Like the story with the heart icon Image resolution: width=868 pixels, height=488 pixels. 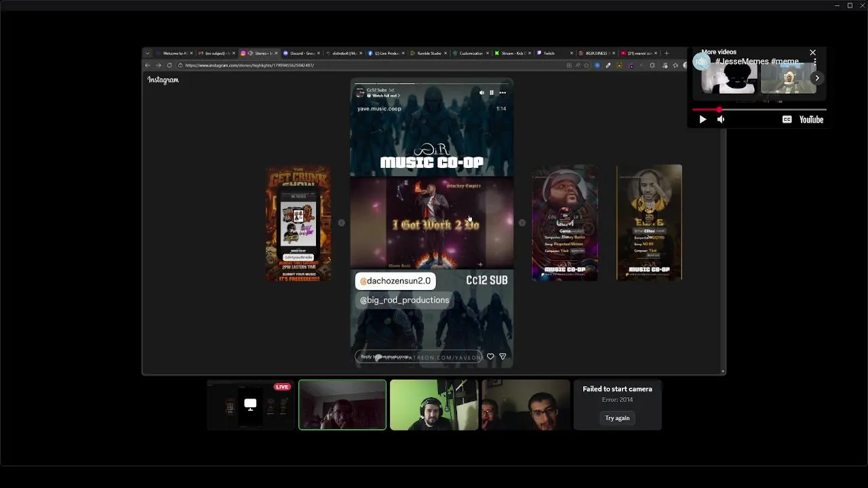(490, 357)
